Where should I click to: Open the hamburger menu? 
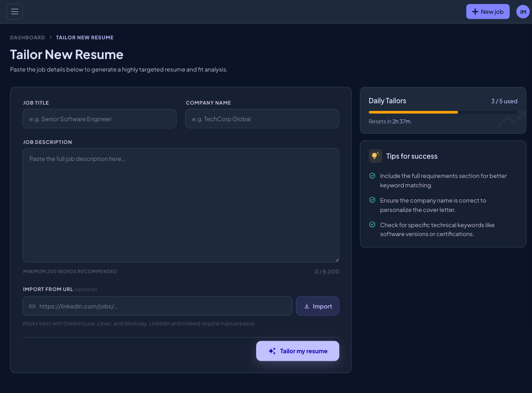pos(15,12)
